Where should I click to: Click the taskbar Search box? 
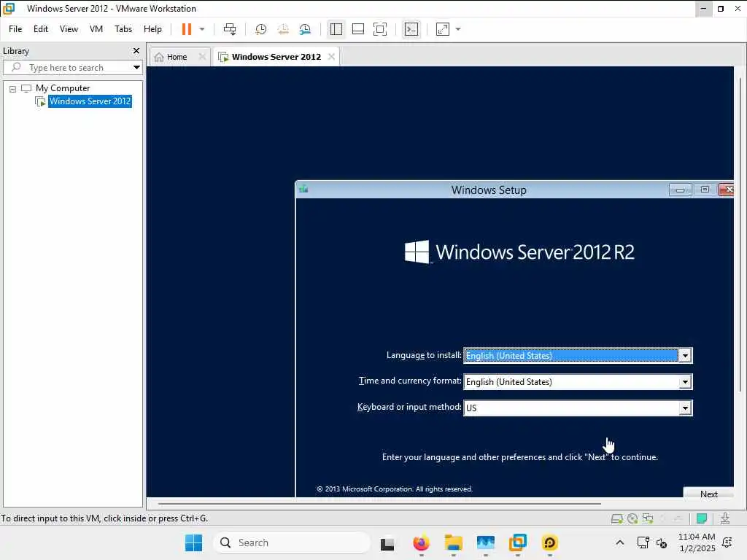[x=291, y=542]
